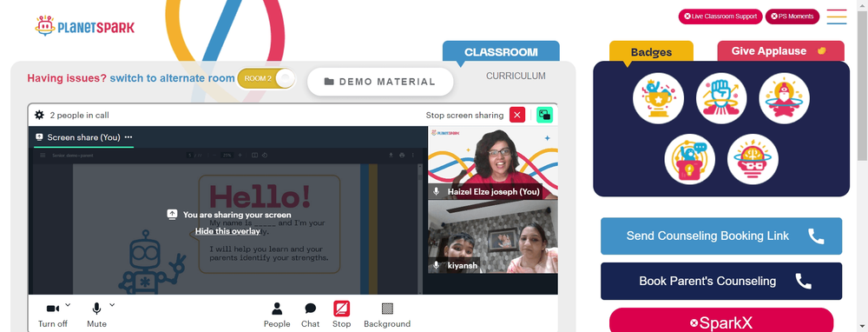Open the hamburger menu

point(837,17)
